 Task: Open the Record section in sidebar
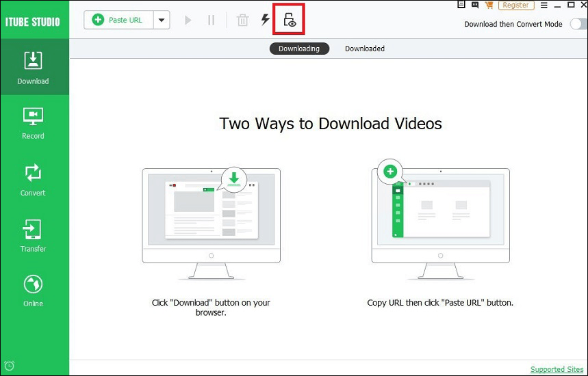(x=33, y=124)
